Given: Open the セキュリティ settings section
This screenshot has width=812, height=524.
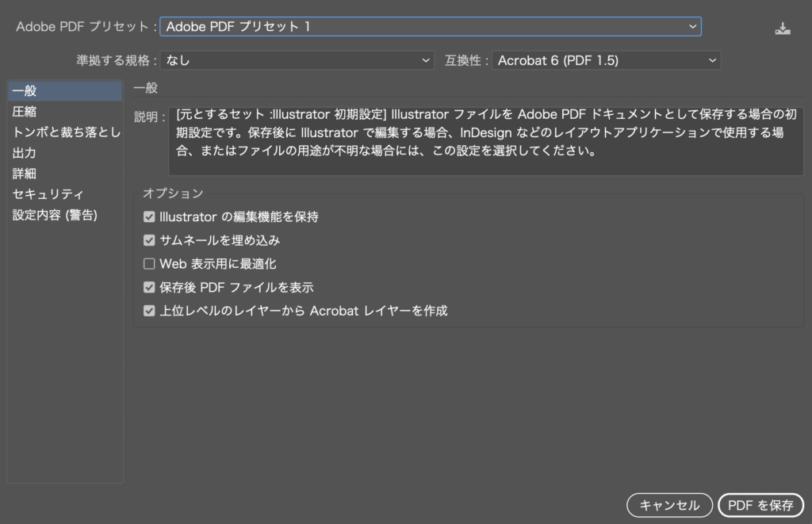Looking at the screenshot, I should pyautogui.click(x=48, y=194).
